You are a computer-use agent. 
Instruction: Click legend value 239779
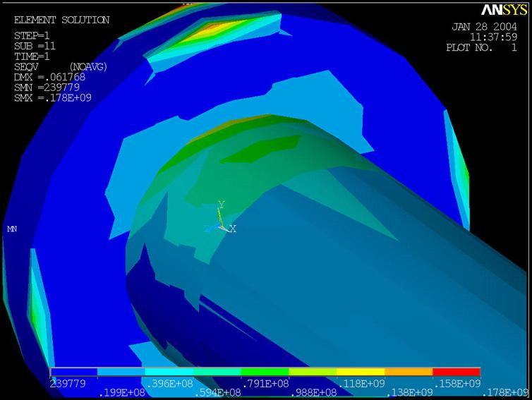pos(68,384)
